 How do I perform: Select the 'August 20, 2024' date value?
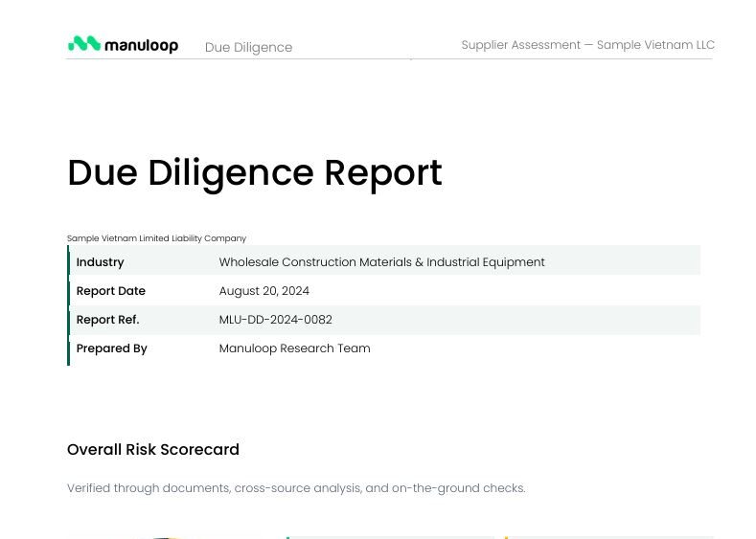264,291
